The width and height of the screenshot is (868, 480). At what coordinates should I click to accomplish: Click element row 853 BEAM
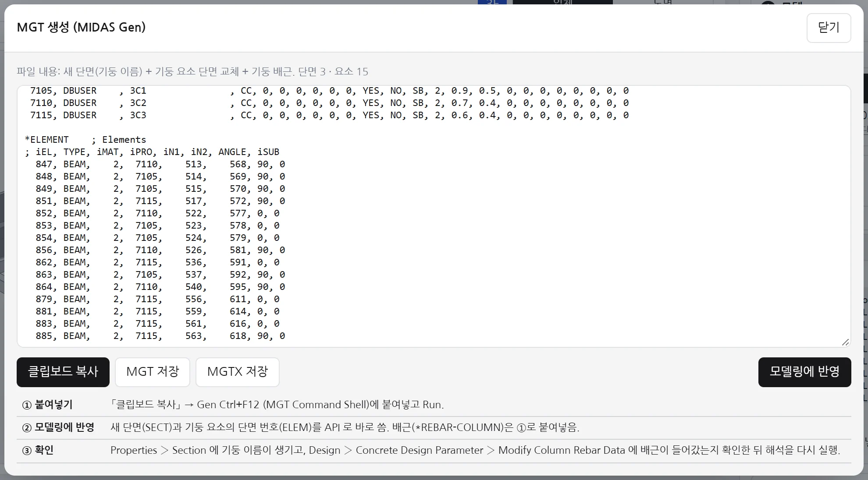click(158, 226)
